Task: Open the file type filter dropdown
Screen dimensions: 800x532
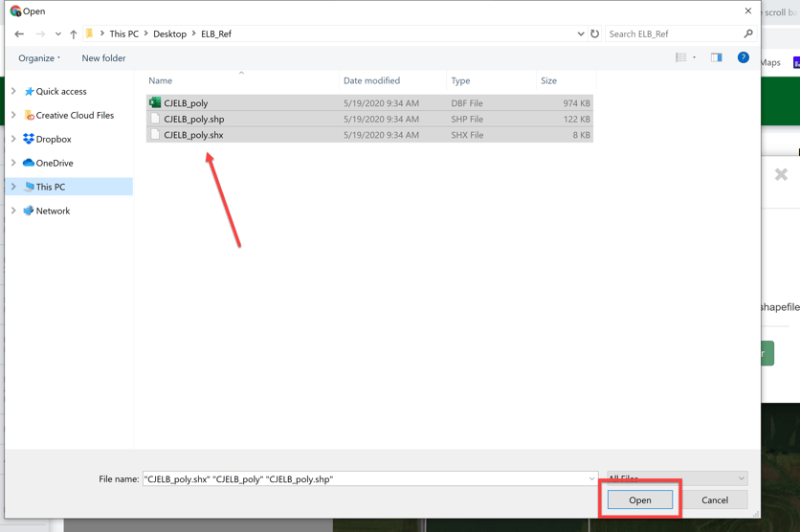Action: click(678, 477)
